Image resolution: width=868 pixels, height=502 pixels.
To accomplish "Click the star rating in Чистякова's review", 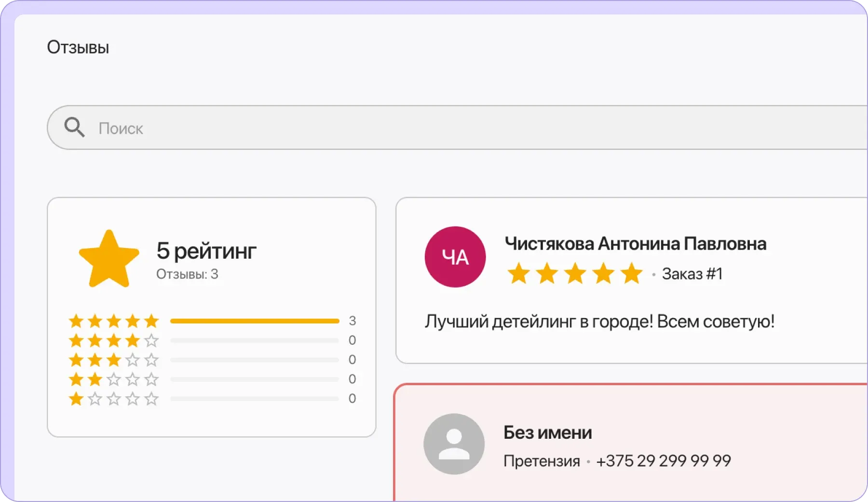I will (x=575, y=274).
